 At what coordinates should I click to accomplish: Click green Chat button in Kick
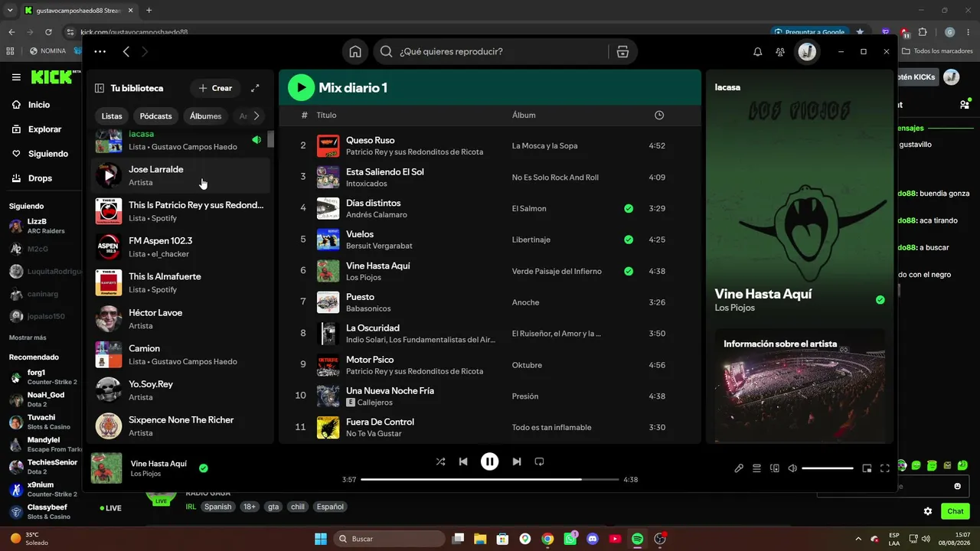pyautogui.click(x=955, y=511)
